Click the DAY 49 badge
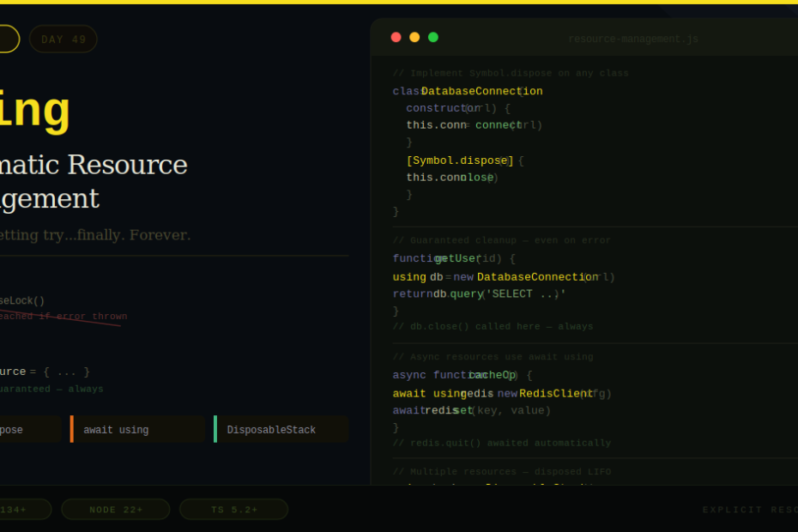This screenshot has width=798, height=532. pyautogui.click(x=63, y=39)
